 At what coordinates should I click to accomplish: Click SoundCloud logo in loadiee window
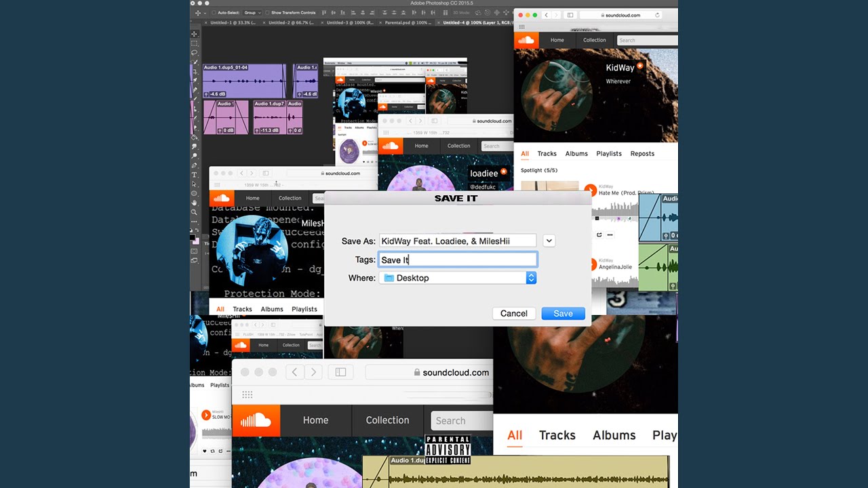pyautogui.click(x=391, y=146)
